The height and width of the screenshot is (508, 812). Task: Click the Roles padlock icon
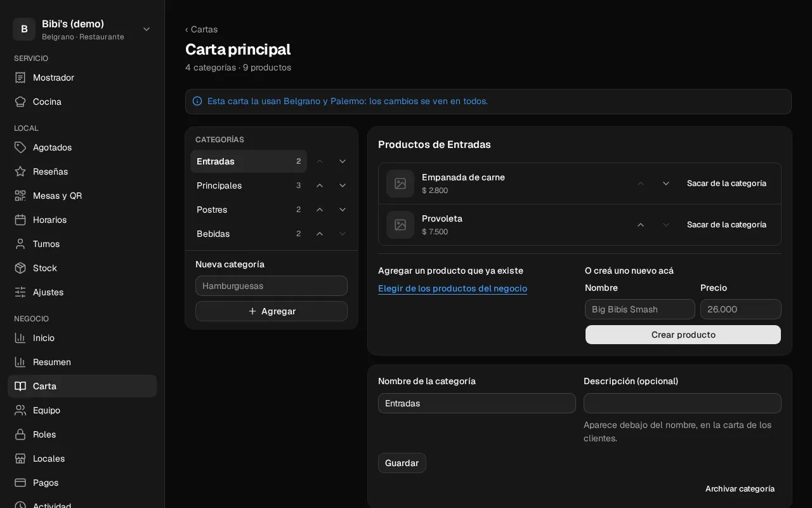point(20,434)
